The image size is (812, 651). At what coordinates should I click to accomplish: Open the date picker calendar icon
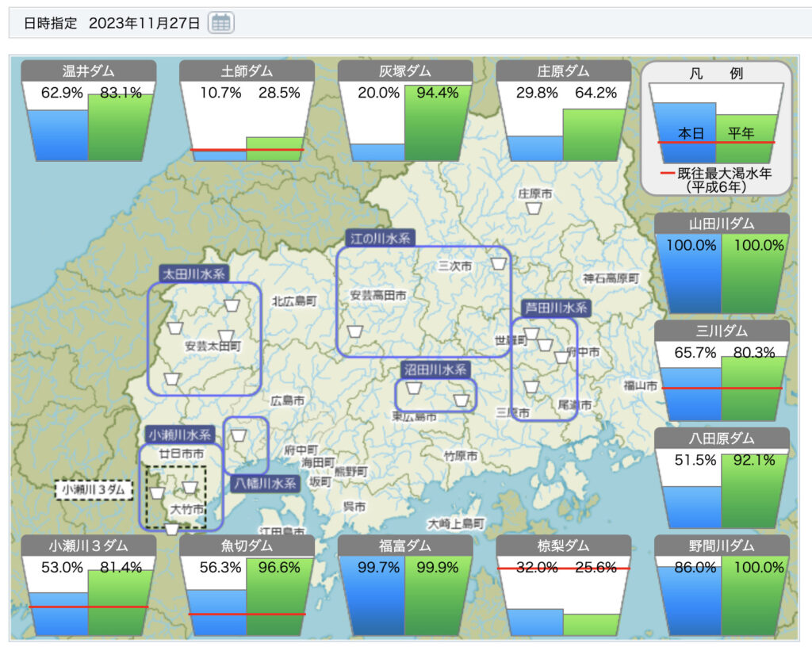click(221, 23)
